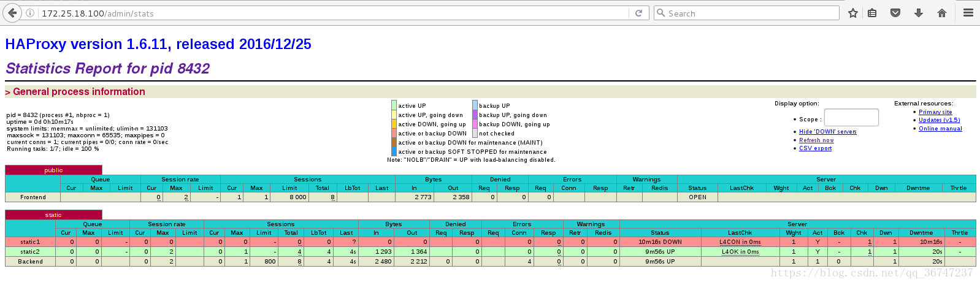
Task: Click the 'uptime = 0d 0h10m17s' line
Action: 40,122
